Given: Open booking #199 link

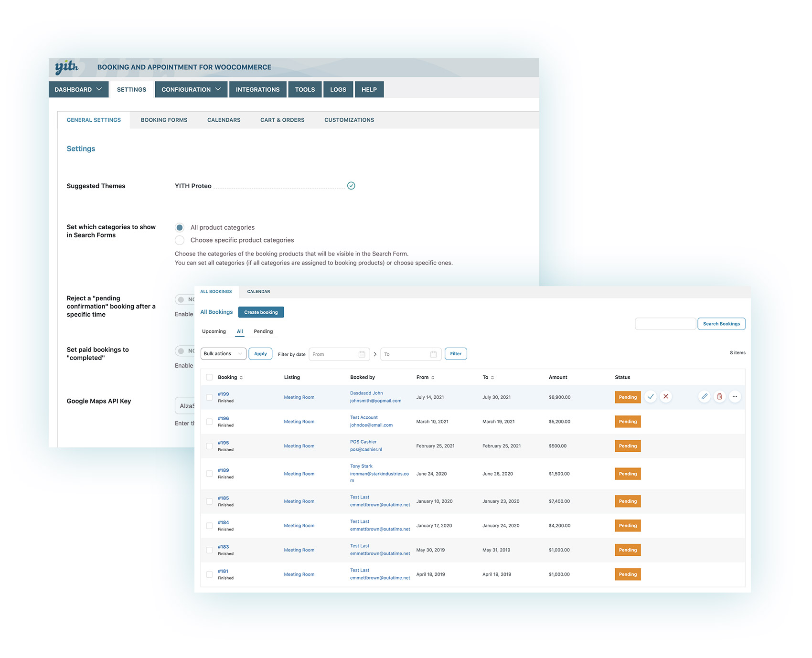Looking at the screenshot, I should tap(224, 394).
